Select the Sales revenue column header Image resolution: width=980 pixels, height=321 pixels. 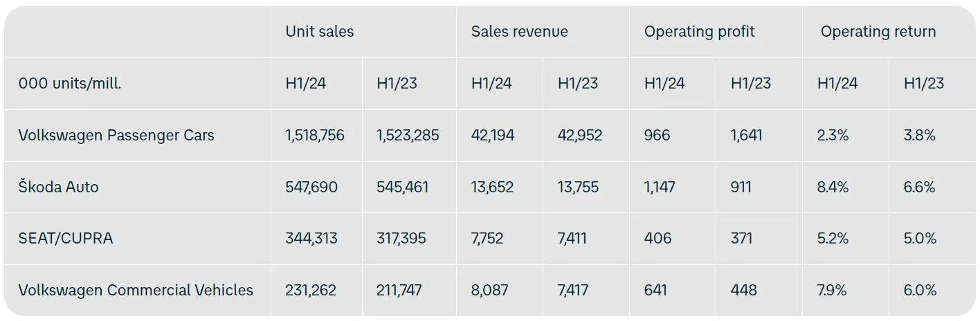[x=519, y=32]
